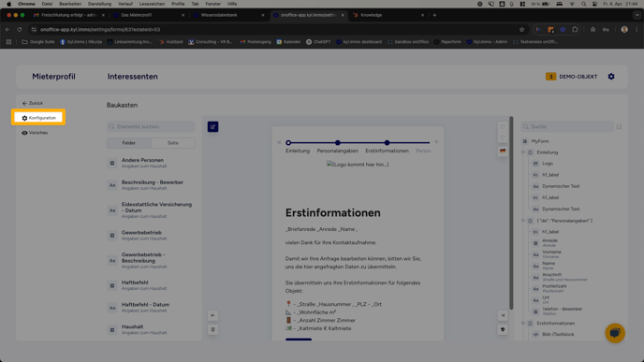Viewport: 644px width, 362px height.
Task: Open the gear settings next to DEMO-OBJEKT
Action: pos(611,77)
